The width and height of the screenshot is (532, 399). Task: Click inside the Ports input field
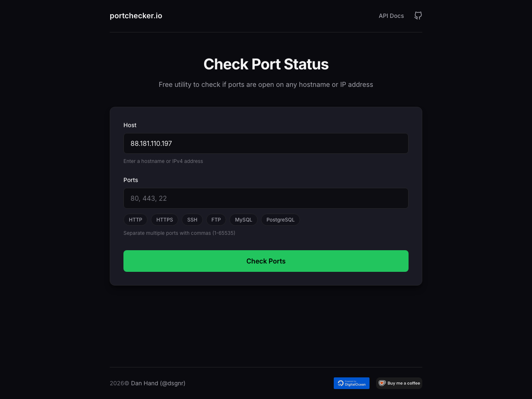[x=266, y=198]
